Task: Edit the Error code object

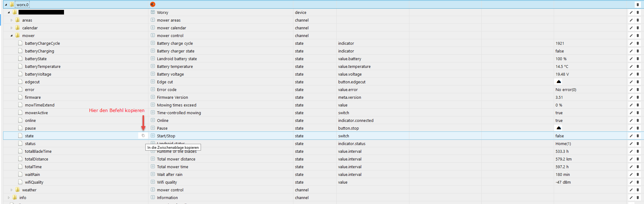Action: (631, 90)
